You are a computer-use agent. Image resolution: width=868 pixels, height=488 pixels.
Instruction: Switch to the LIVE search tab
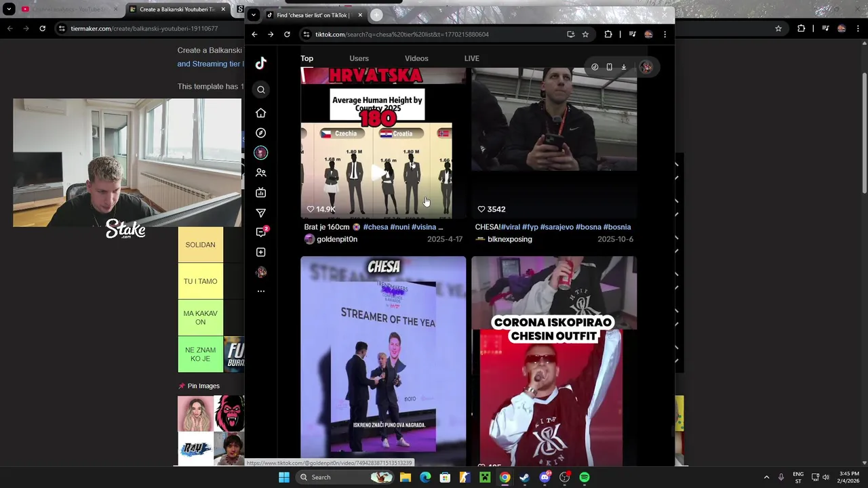click(472, 58)
